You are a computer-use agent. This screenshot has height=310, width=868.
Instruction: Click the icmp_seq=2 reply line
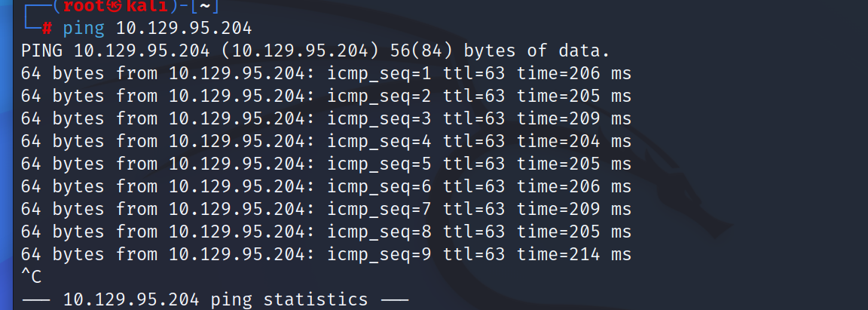click(x=326, y=97)
